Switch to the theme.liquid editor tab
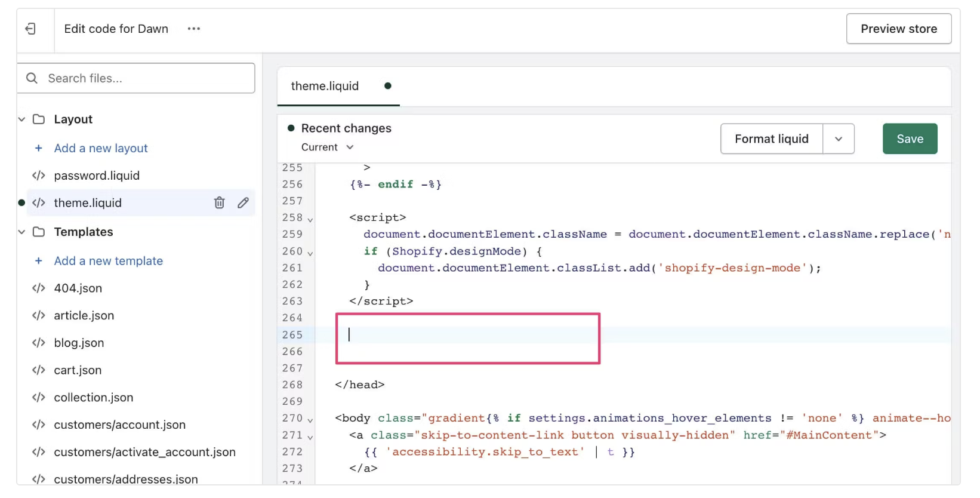This screenshot has height=498, width=980. click(x=325, y=86)
